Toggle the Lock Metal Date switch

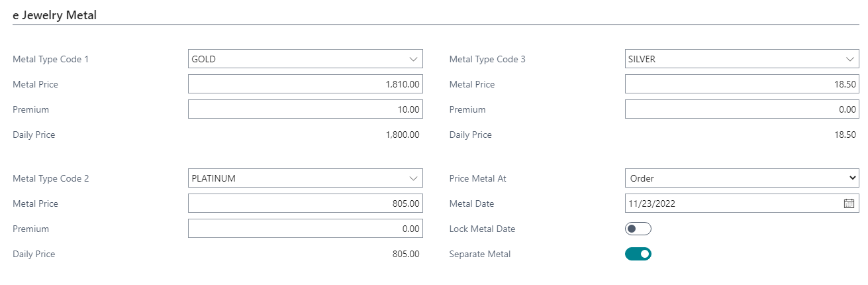(x=638, y=229)
